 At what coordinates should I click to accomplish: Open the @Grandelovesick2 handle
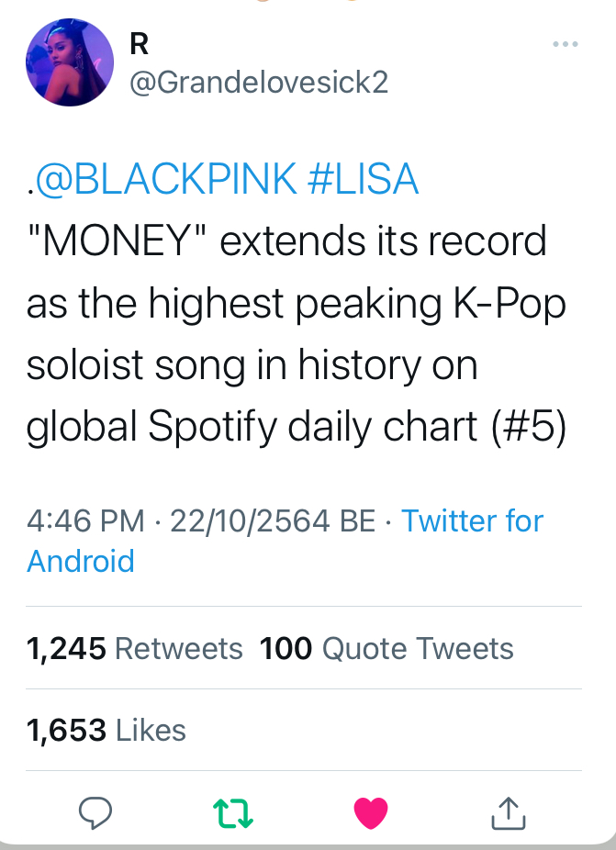[x=259, y=83]
